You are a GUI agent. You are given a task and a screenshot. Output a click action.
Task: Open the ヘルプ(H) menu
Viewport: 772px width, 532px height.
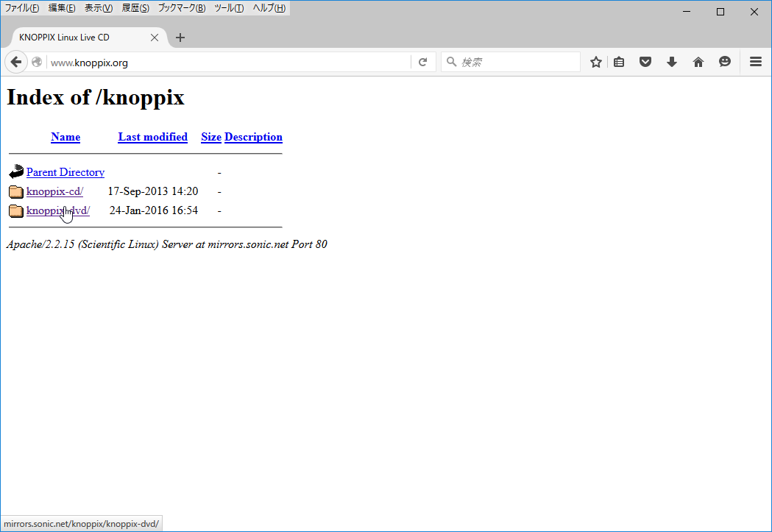269,8
